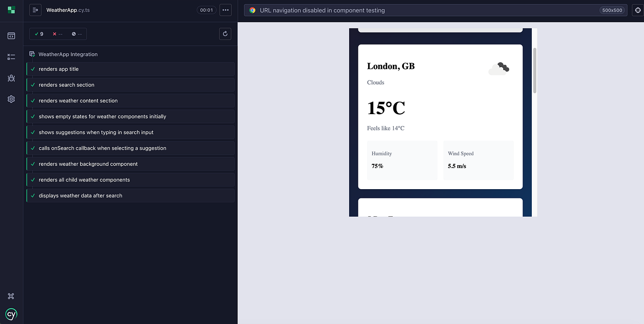Open keyboard shortcuts command icon
644x324 pixels.
(11, 296)
